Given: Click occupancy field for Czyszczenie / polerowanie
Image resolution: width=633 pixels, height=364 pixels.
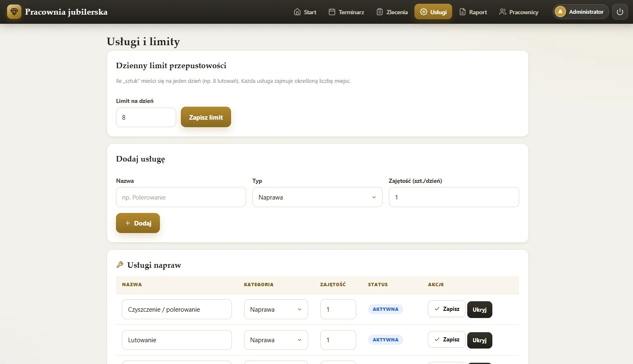Looking at the screenshot, I should point(338,309).
